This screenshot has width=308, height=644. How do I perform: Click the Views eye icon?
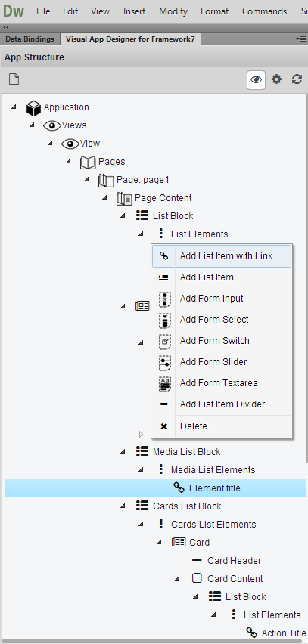pyautogui.click(x=51, y=125)
